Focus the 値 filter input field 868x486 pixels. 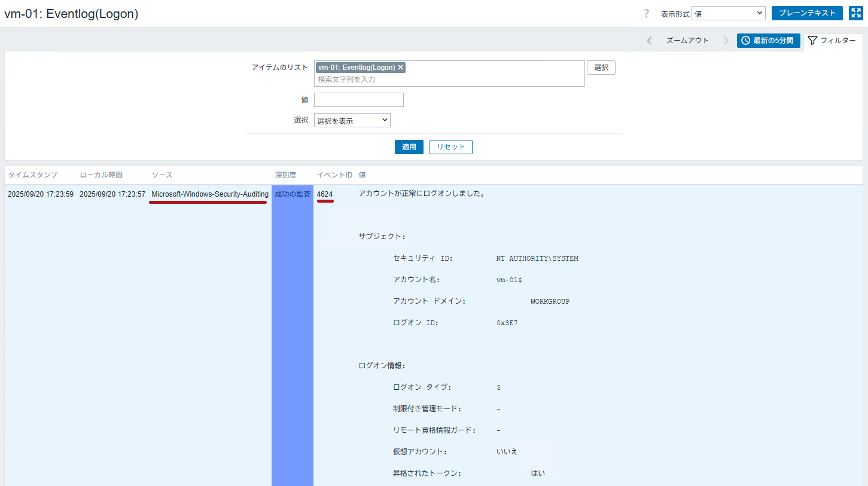click(x=358, y=100)
